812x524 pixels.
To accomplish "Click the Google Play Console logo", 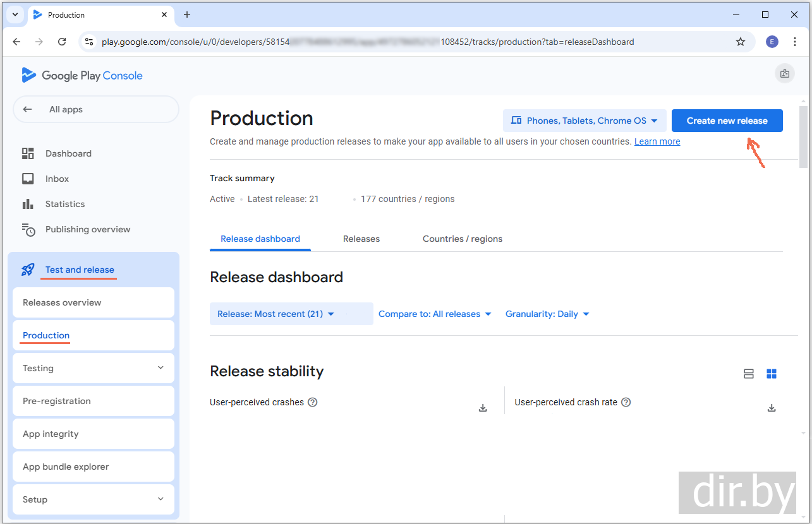I will [x=82, y=76].
